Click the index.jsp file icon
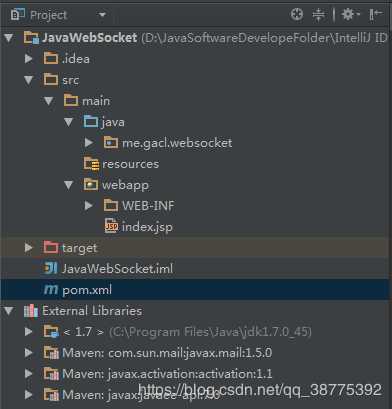 (x=111, y=226)
